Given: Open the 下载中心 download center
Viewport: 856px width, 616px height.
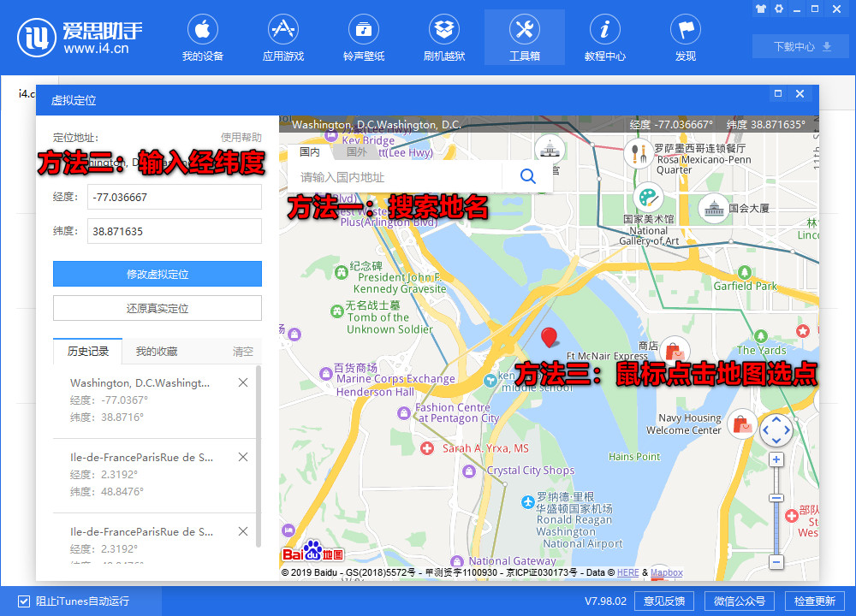Looking at the screenshot, I should pyautogui.click(x=802, y=47).
